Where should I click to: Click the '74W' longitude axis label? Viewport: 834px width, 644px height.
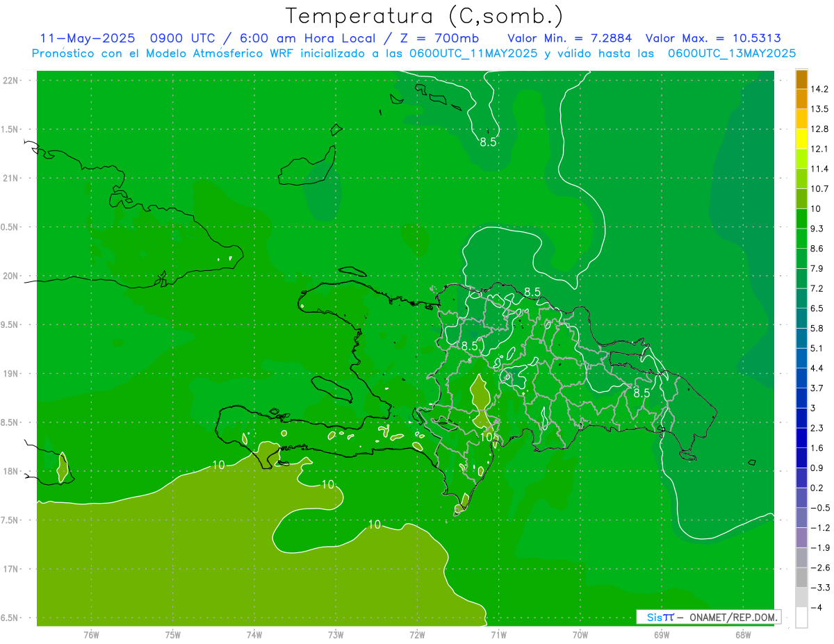pos(254,635)
